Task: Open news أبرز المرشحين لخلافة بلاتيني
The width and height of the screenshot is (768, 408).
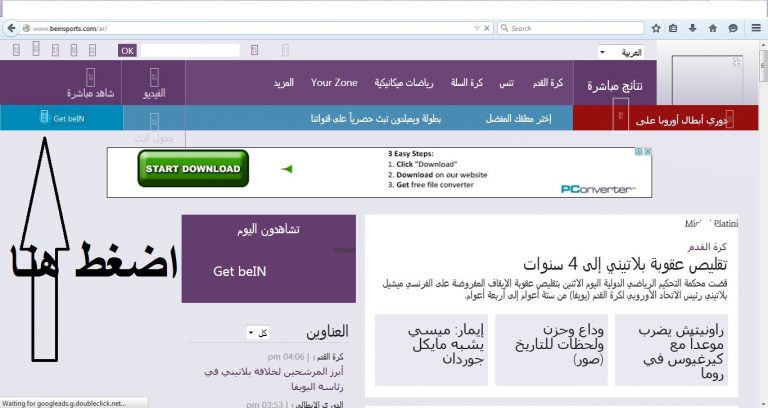Action: [273, 379]
